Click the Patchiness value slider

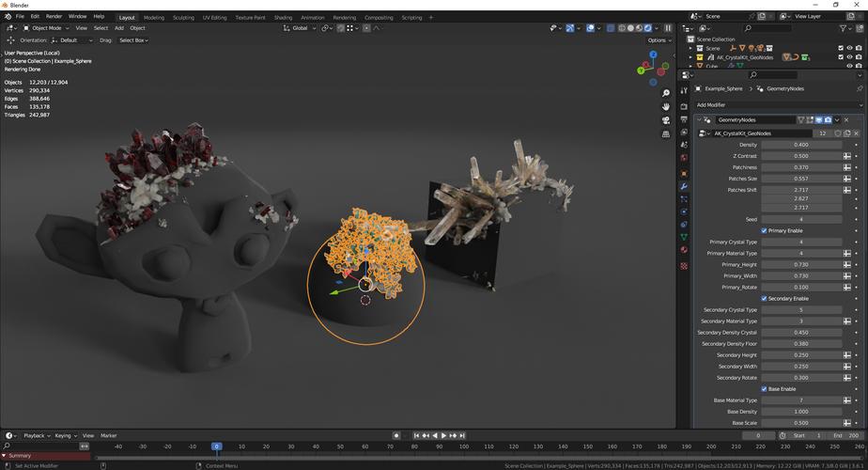[801, 167]
